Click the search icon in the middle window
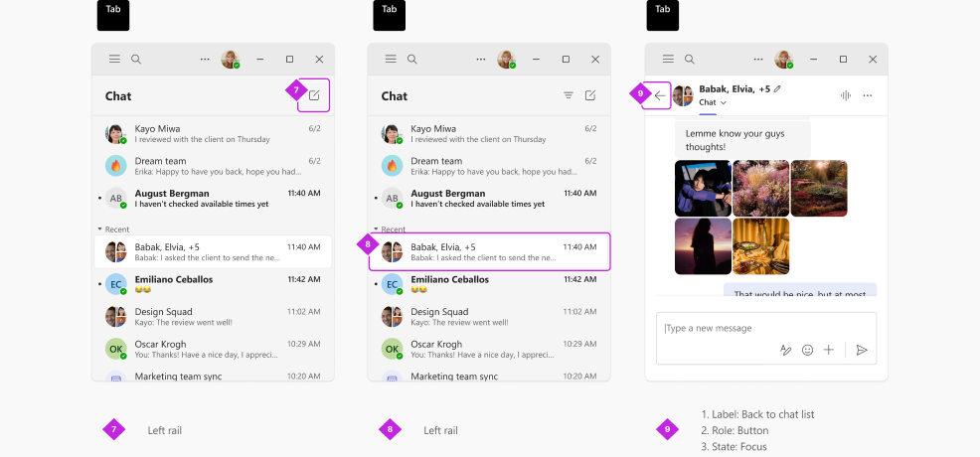The image size is (980, 457). (411, 60)
